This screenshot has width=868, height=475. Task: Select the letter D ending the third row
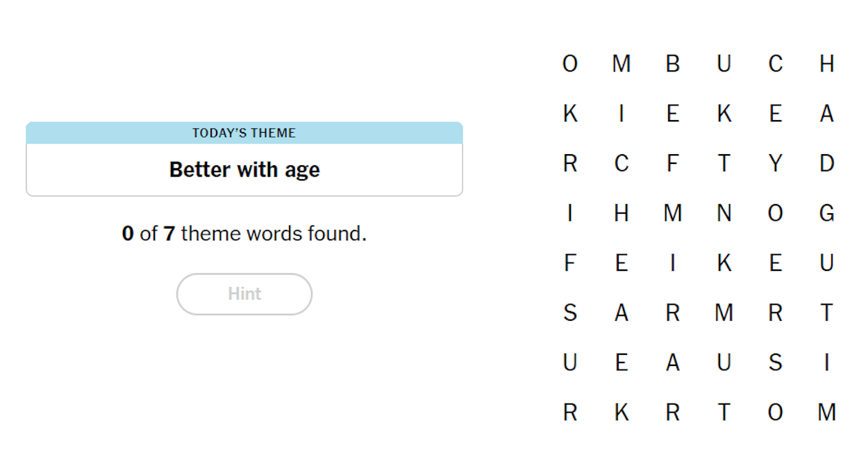[827, 163]
